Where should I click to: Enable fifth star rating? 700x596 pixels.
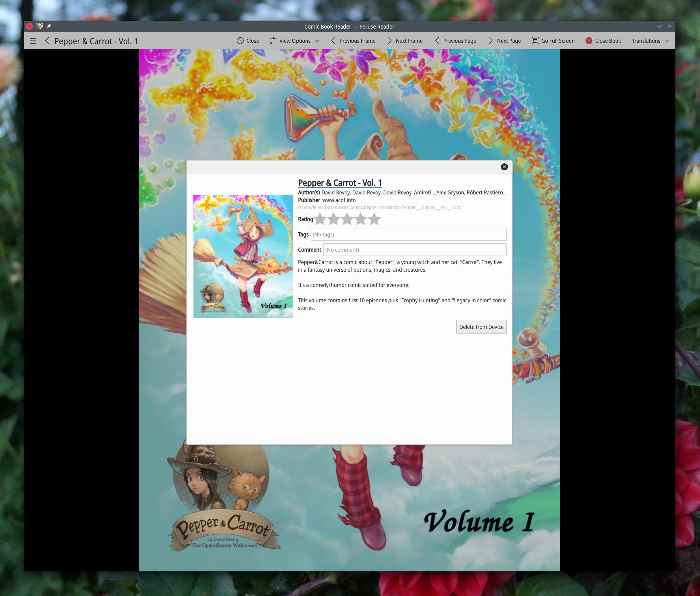click(375, 218)
